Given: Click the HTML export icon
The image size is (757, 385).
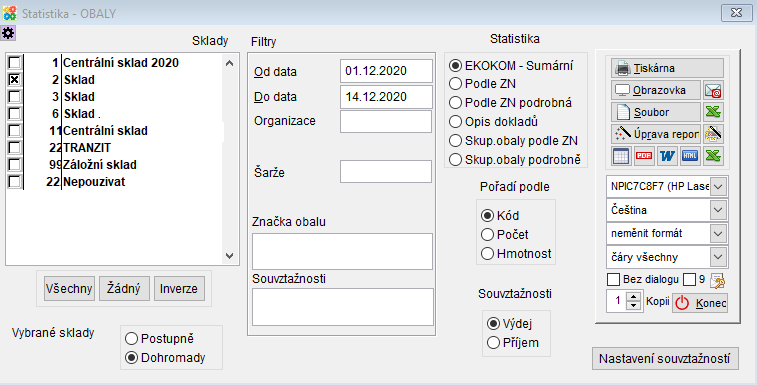Looking at the screenshot, I should [x=690, y=156].
